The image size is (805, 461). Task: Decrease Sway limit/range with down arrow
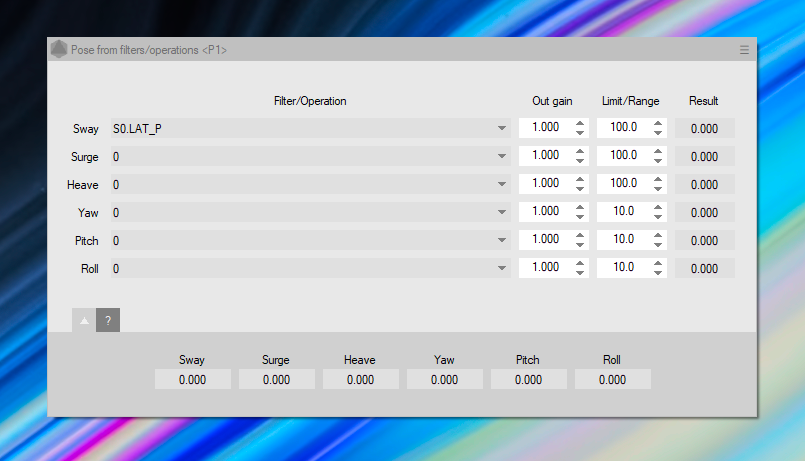658,132
